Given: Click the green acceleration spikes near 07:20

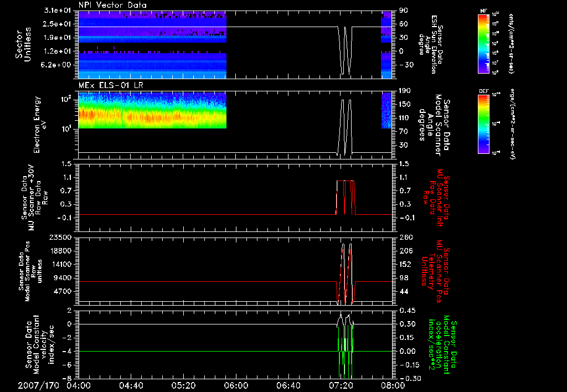Looking at the screenshot, I should pos(346,351).
